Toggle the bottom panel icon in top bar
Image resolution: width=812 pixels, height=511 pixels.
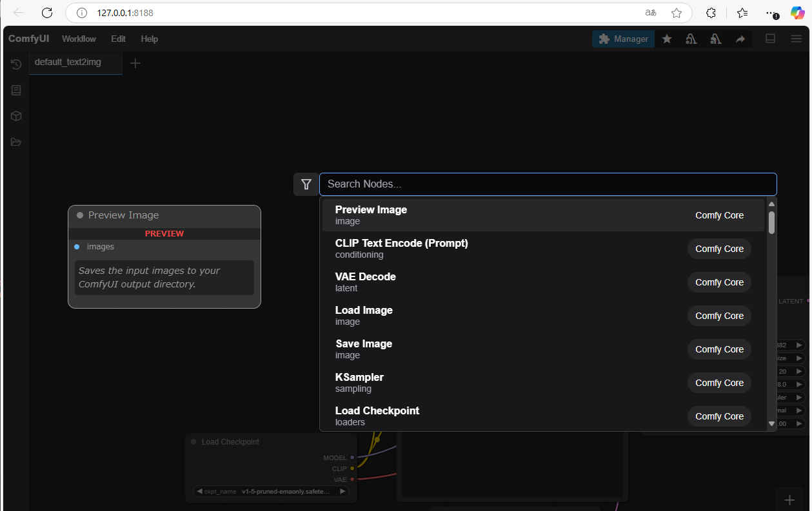(770, 39)
